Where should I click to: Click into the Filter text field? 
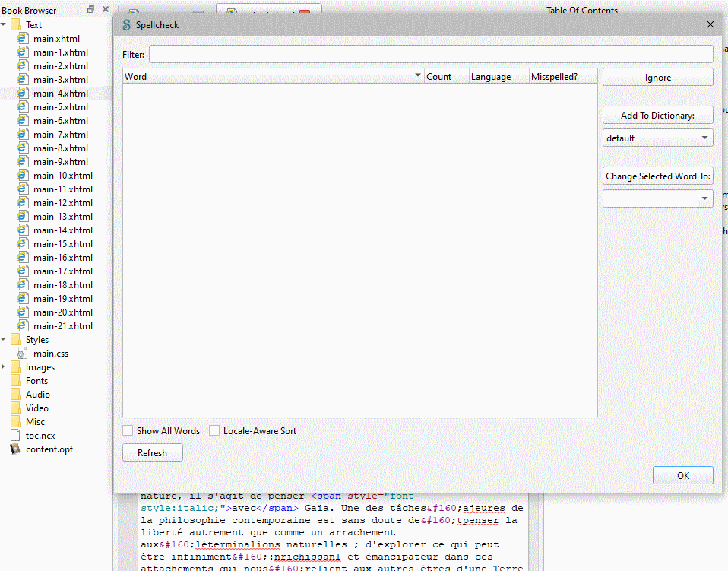430,55
